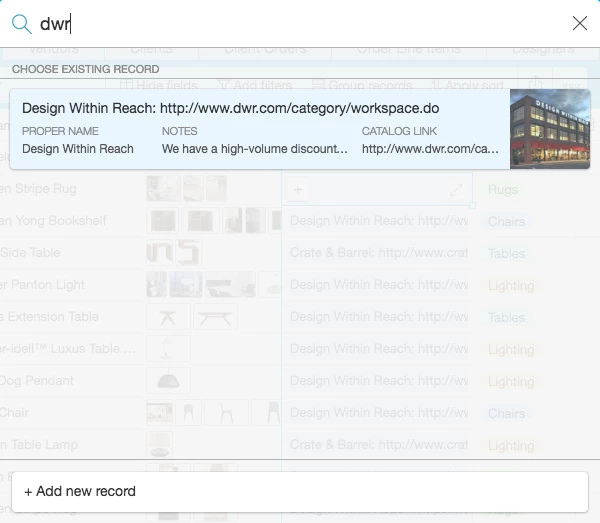
Task: Click second Panton Light image thumbnail
Action: 186,285
